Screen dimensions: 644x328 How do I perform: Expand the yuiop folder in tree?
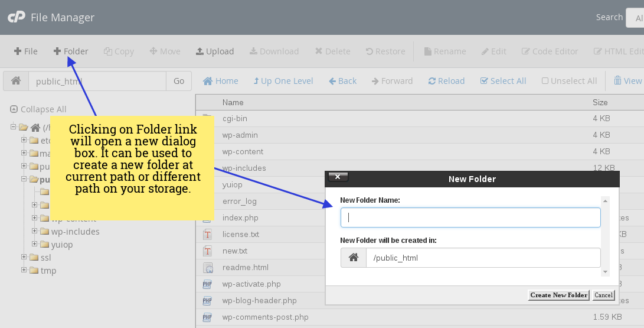(x=35, y=244)
